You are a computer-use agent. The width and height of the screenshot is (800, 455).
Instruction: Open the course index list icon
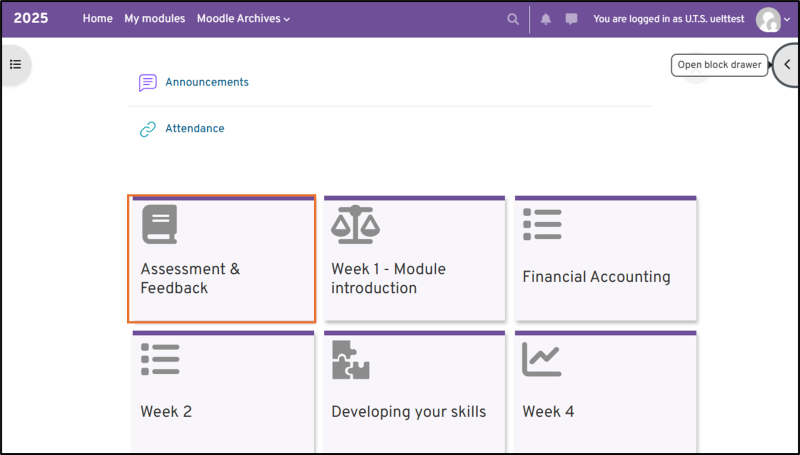15,64
